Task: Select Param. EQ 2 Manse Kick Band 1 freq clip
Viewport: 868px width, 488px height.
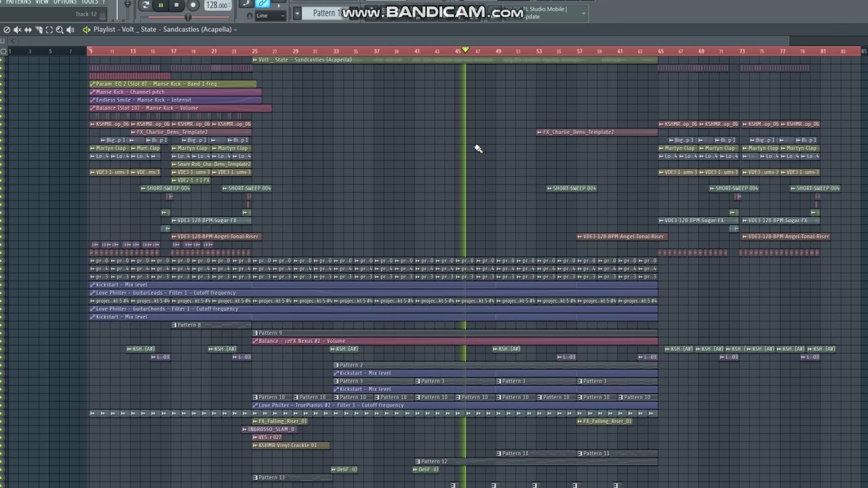Action: (173, 84)
